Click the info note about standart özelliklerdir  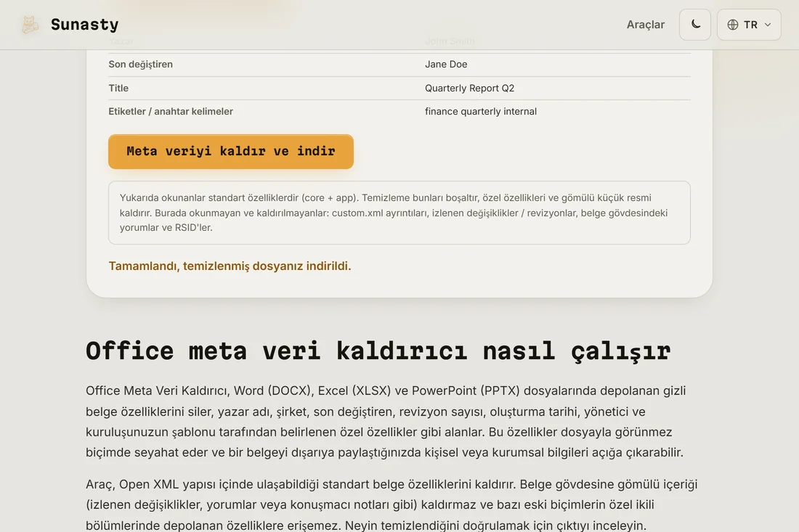click(x=399, y=213)
